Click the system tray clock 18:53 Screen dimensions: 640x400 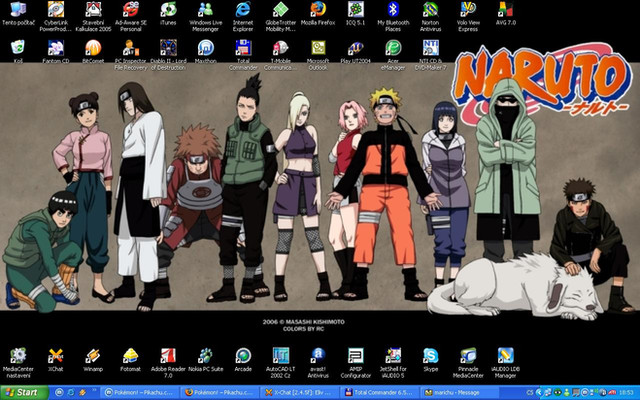pyautogui.click(x=627, y=393)
